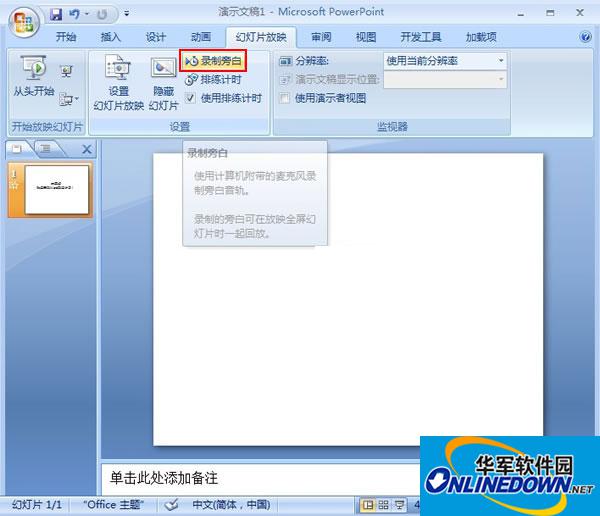
Task: Uncheck the 使用排练计时 checkbox
Action: tap(190, 98)
